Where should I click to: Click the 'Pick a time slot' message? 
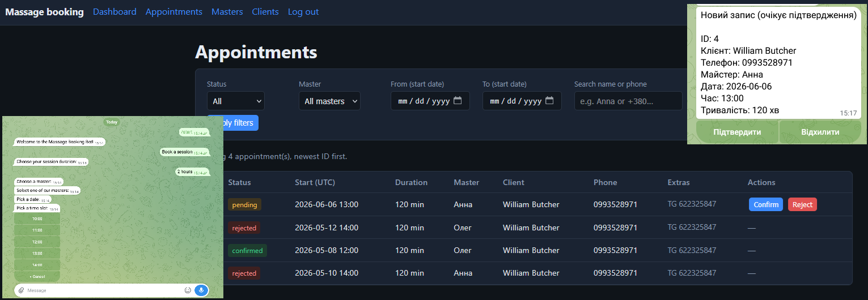point(37,209)
